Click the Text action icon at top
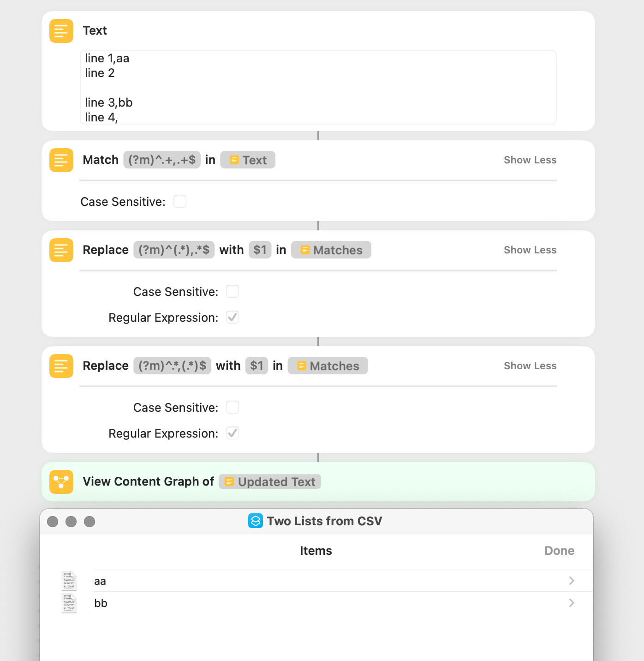 (61, 31)
